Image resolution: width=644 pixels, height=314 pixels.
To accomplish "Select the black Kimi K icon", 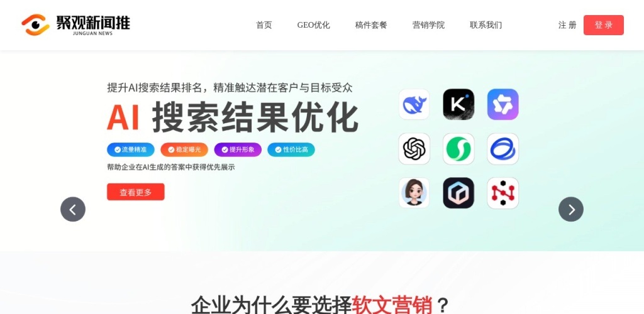I will (x=458, y=104).
